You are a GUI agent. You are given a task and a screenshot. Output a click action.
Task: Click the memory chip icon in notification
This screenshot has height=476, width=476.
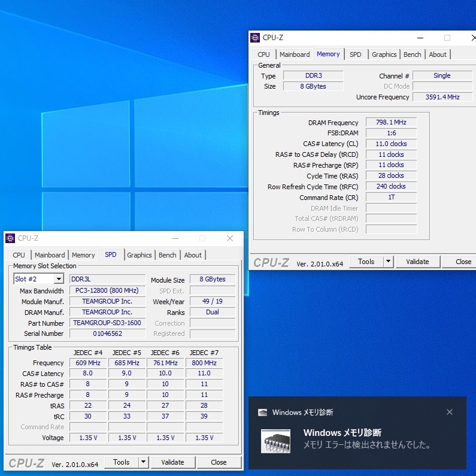276,441
